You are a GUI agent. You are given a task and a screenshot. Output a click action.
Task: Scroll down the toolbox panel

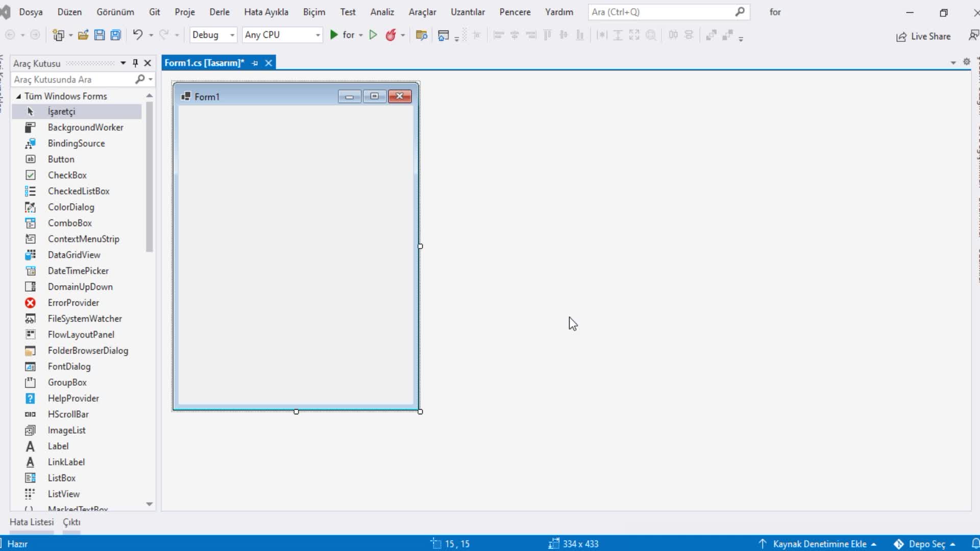[149, 505]
